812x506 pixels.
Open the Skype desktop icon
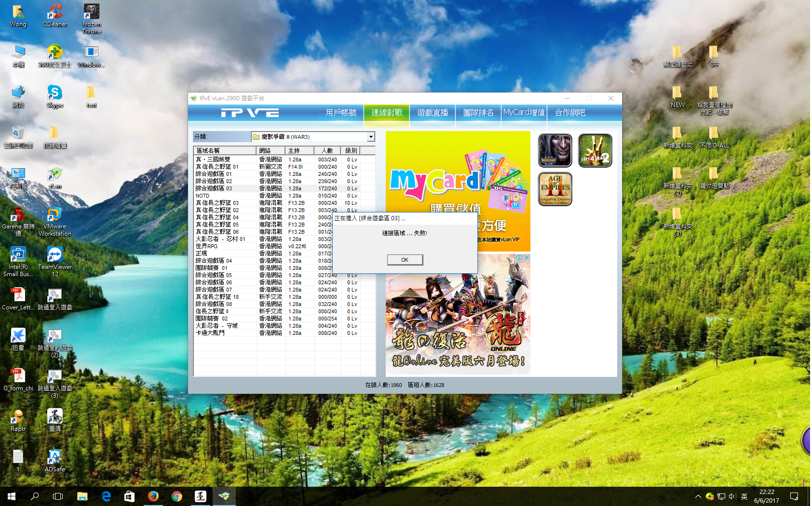coord(54,96)
